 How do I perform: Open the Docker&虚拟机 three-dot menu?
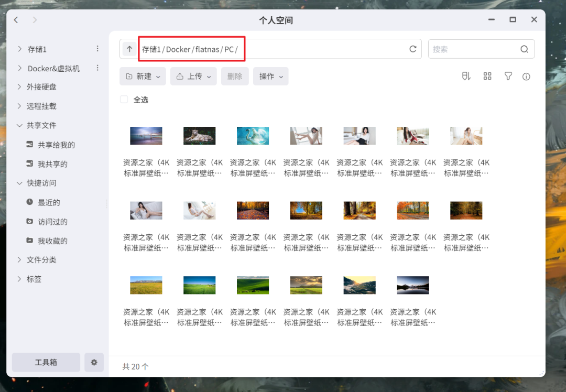tap(97, 68)
